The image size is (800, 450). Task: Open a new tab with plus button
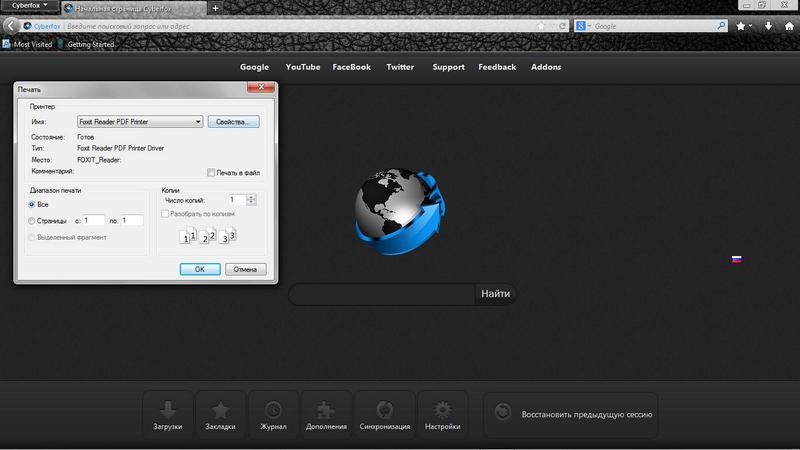tap(215, 8)
